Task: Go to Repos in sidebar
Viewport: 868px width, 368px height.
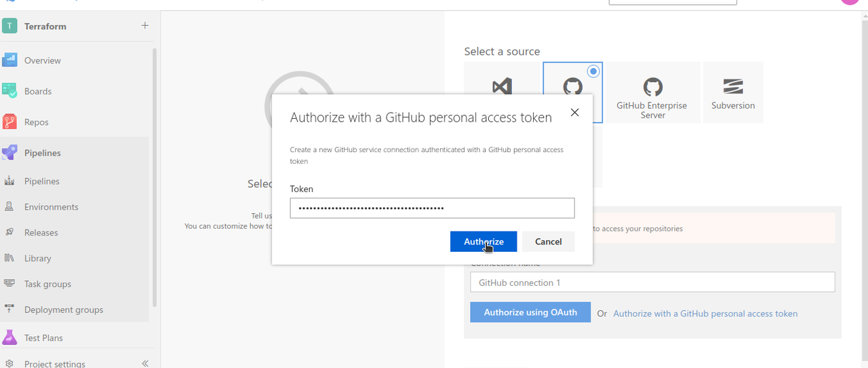Action: pyautogui.click(x=37, y=122)
